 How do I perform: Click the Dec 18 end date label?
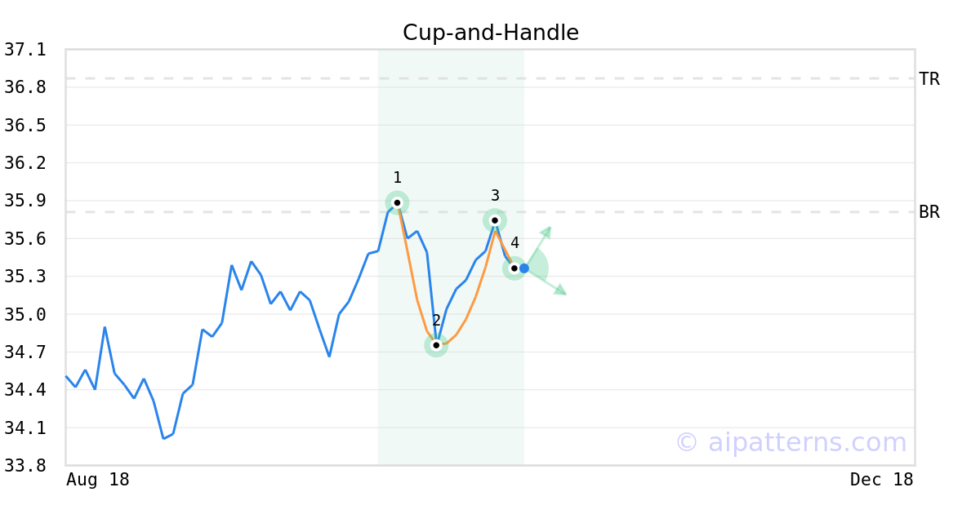tap(881, 480)
